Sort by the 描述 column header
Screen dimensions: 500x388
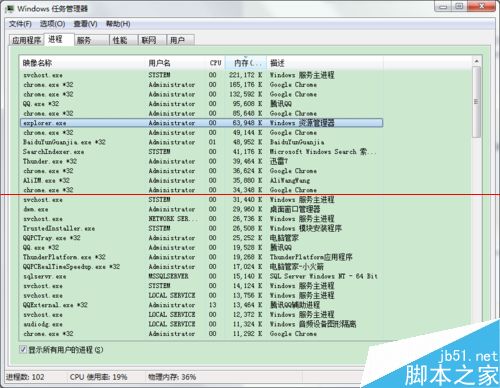click(325, 63)
